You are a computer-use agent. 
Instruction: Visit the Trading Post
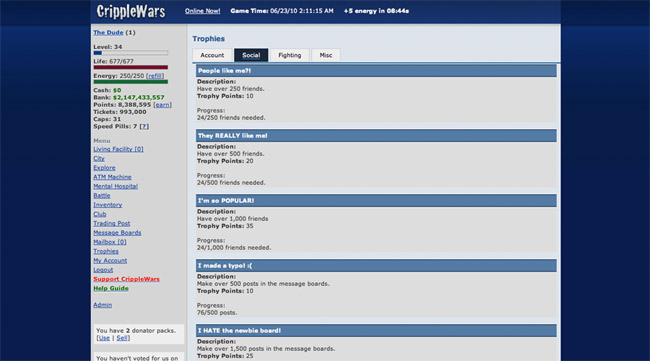112,223
